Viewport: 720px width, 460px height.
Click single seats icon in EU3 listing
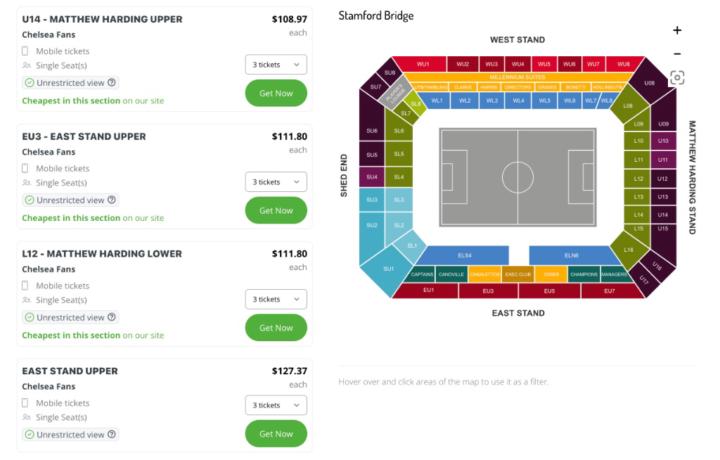26,182
